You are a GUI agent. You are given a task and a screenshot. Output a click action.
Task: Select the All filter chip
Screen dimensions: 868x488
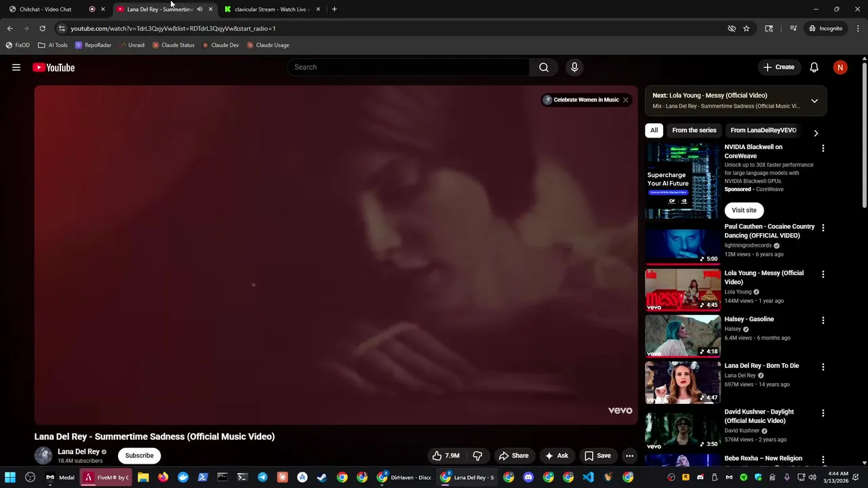654,130
